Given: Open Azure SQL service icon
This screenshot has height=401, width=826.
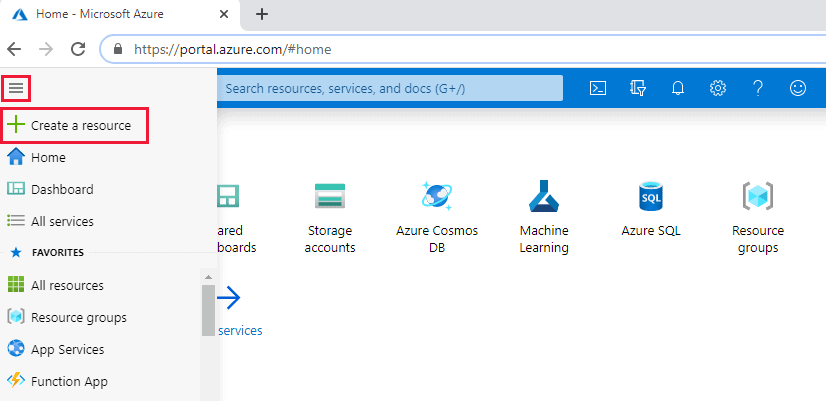Looking at the screenshot, I should pyautogui.click(x=651, y=196).
